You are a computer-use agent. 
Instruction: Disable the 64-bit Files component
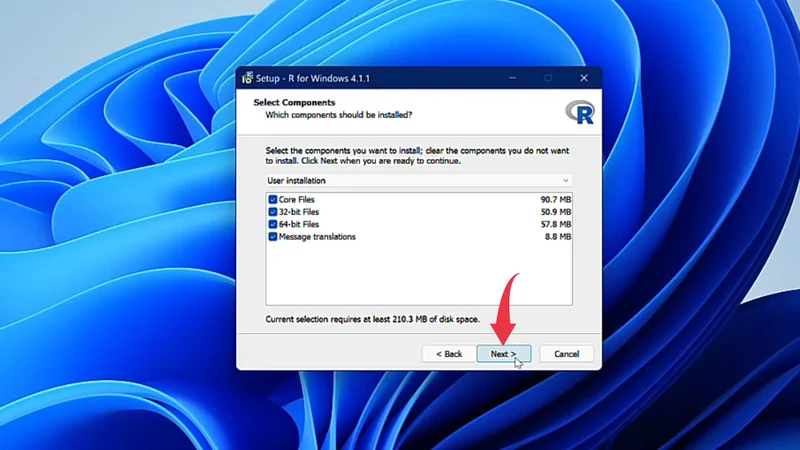273,224
